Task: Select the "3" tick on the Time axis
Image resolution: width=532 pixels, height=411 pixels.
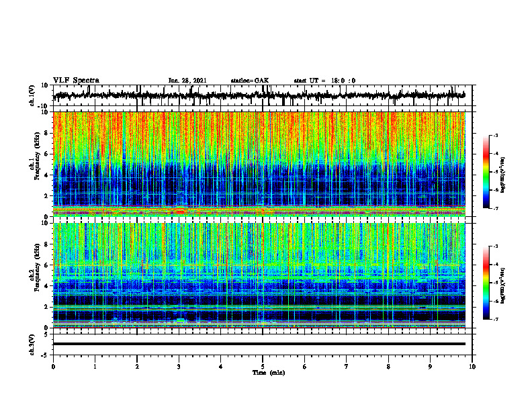Action: click(x=179, y=367)
